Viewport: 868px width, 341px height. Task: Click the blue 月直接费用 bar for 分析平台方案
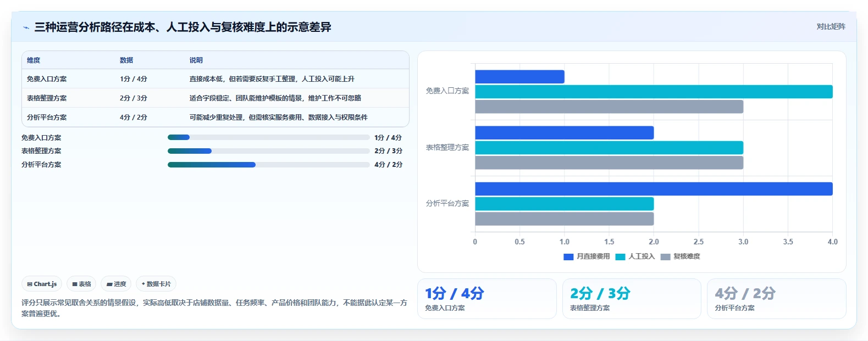coord(654,189)
